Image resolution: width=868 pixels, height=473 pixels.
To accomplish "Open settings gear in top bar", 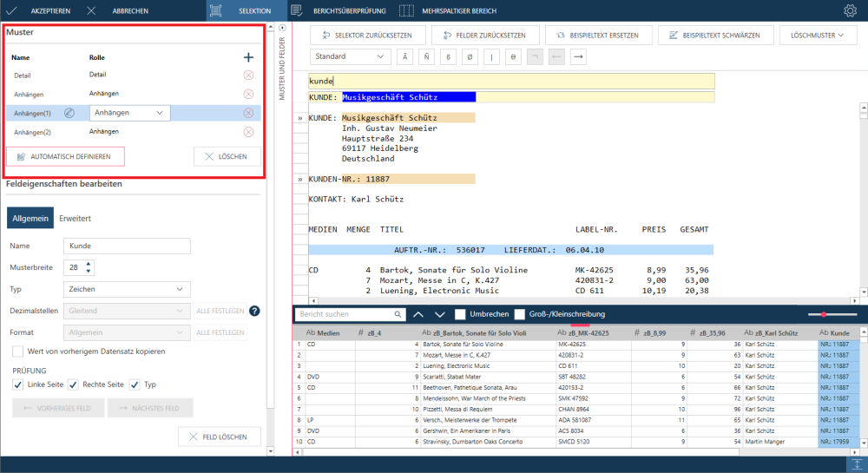I will (850, 11).
